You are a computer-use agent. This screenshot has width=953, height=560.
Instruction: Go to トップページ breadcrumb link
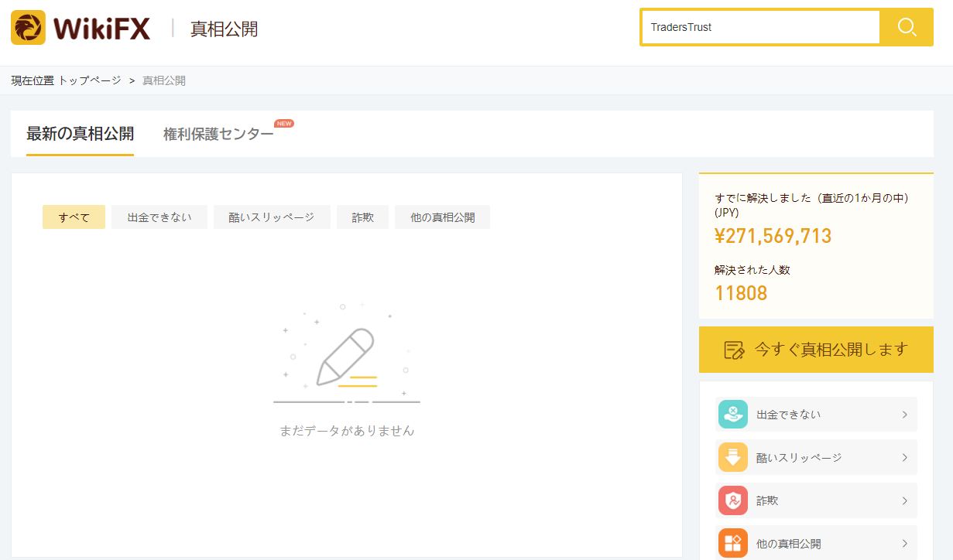[x=90, y=80]
